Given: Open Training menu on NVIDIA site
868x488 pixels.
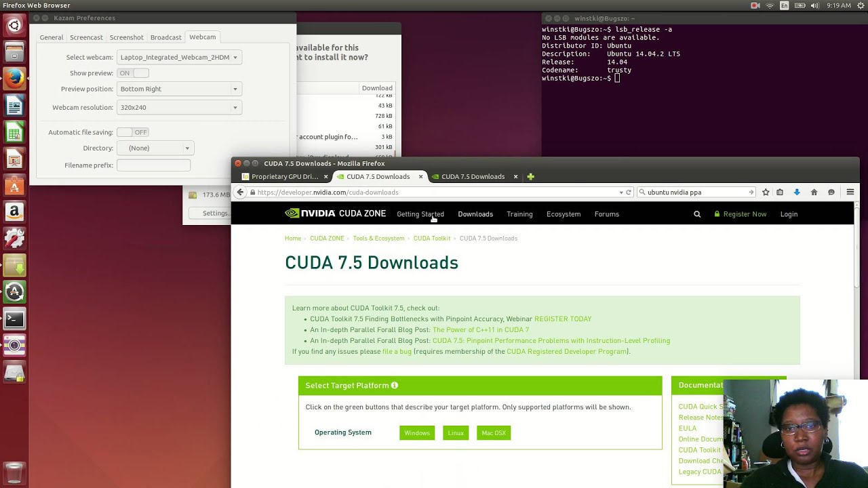Looking at the screenshot, I should (519, 214).
